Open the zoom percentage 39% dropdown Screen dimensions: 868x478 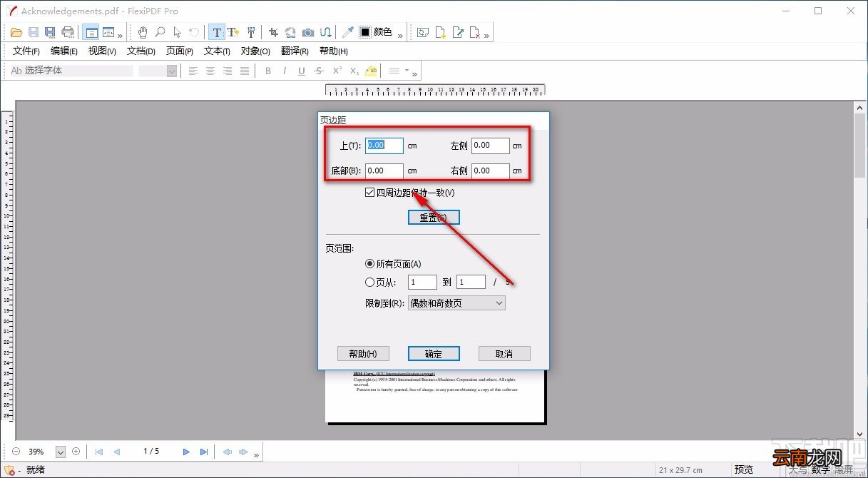pyautogui.click(x=61, y=452)
